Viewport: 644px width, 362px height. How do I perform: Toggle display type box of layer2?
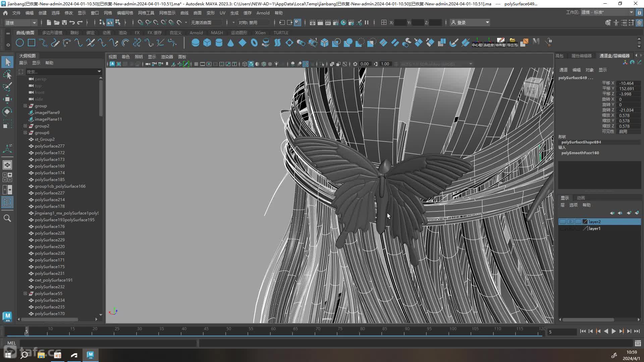coord(578,222)
